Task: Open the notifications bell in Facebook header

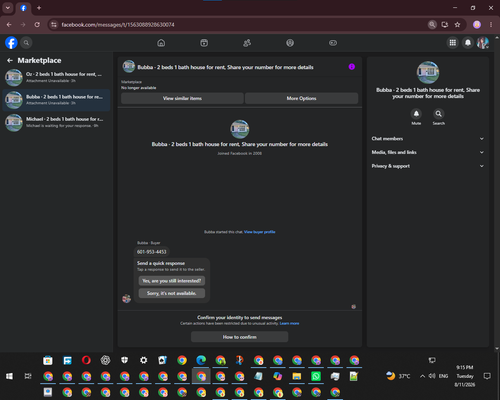Action: coord(468,43)
